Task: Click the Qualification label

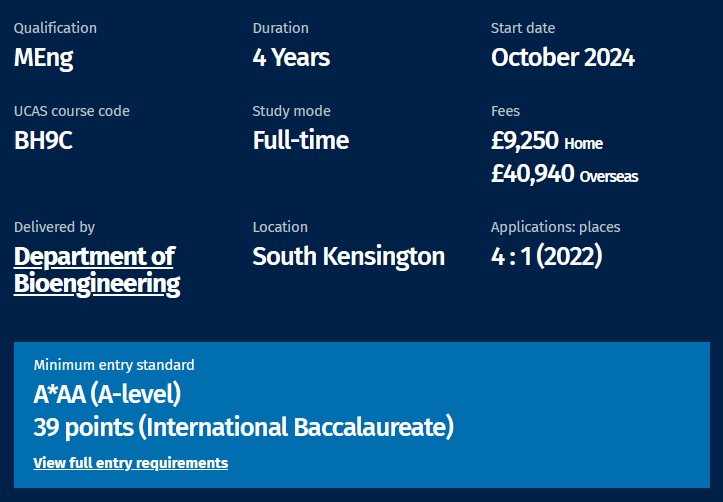Action: pos(55,28)
